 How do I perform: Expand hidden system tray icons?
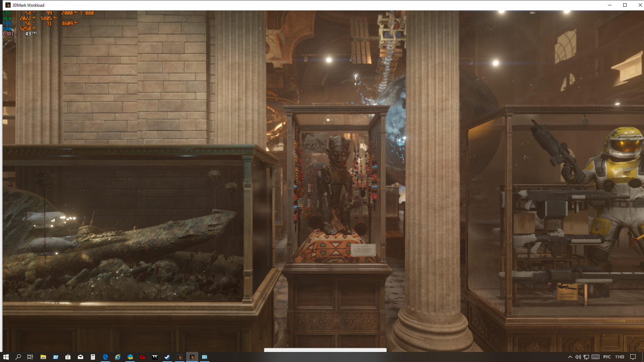click(x=570, y=357)
